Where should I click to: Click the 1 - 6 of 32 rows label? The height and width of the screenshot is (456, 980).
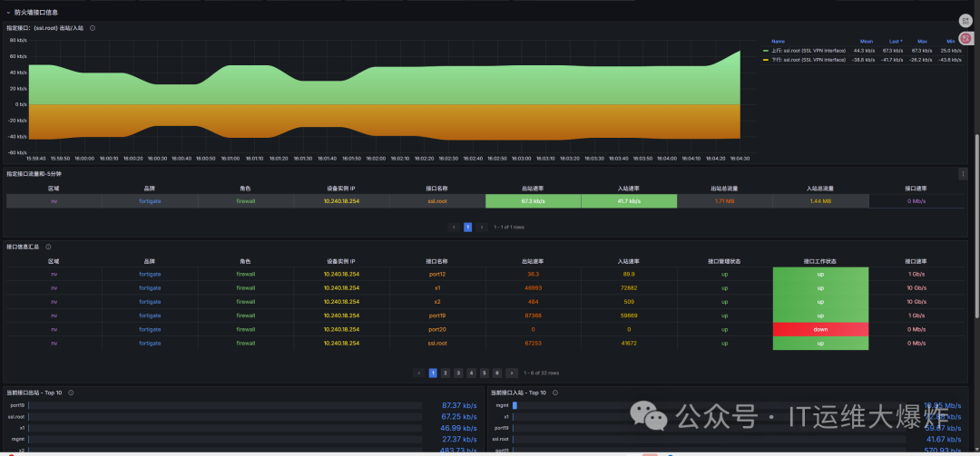pos(541,373)
